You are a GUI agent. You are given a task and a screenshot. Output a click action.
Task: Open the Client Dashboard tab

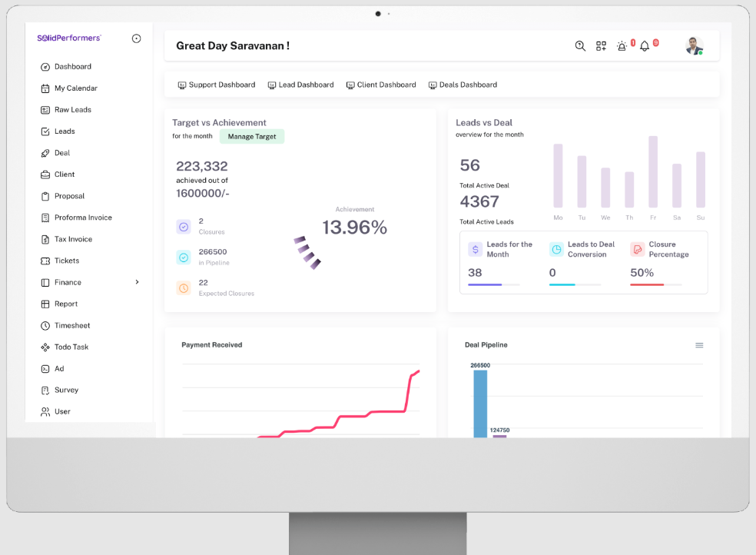click(x=380, y=85)
